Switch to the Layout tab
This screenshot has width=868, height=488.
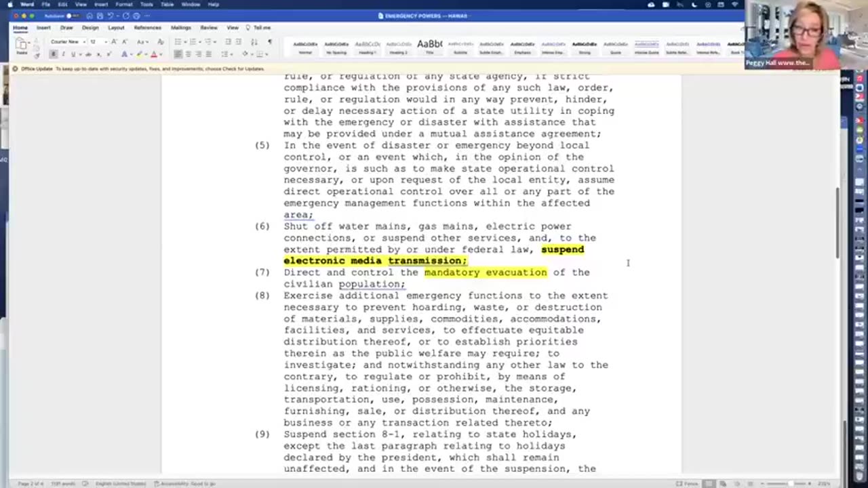click(116, 28)
